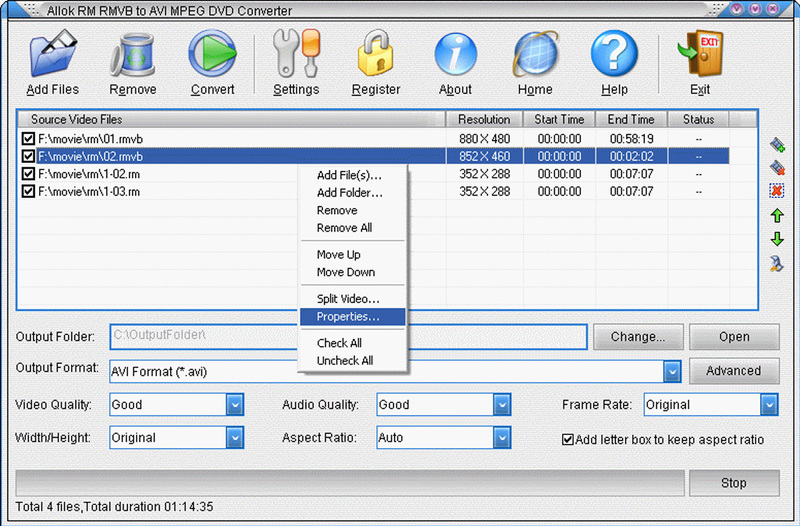Uncheck the 1-02.rm file checkbox
This screenshot has width=800, height=526.
click(x=28, y=174)
